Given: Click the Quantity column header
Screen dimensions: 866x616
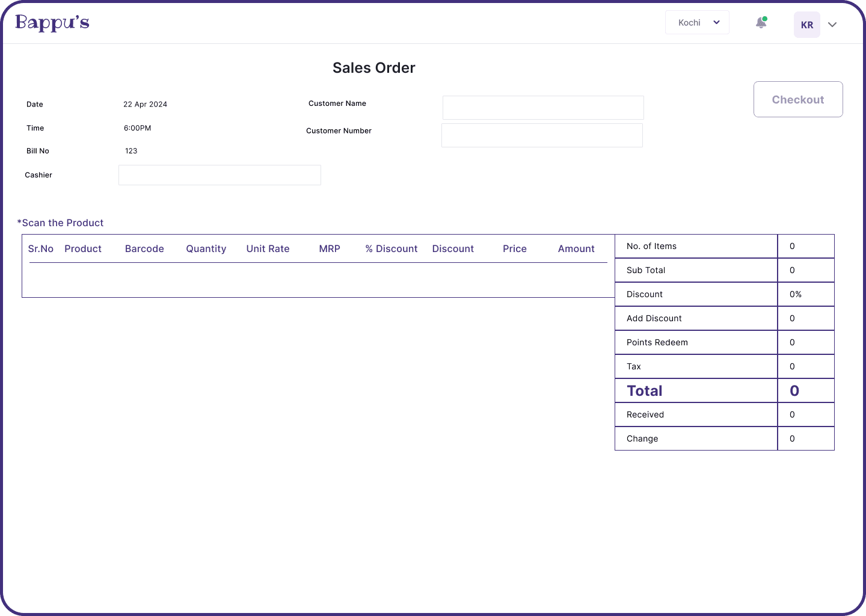Looking at the screenshot, I should click(206, 248).
